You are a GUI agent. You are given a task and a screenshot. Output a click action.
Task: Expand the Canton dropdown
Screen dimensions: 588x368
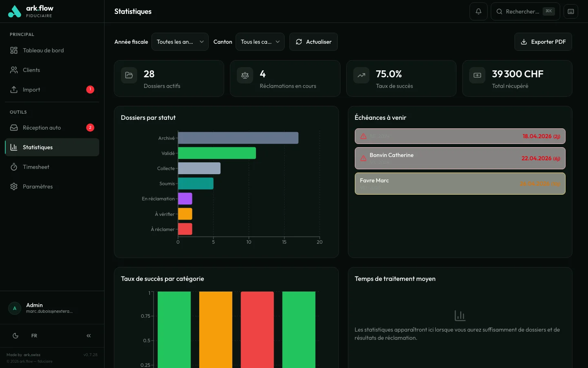[x=260, y=42]
